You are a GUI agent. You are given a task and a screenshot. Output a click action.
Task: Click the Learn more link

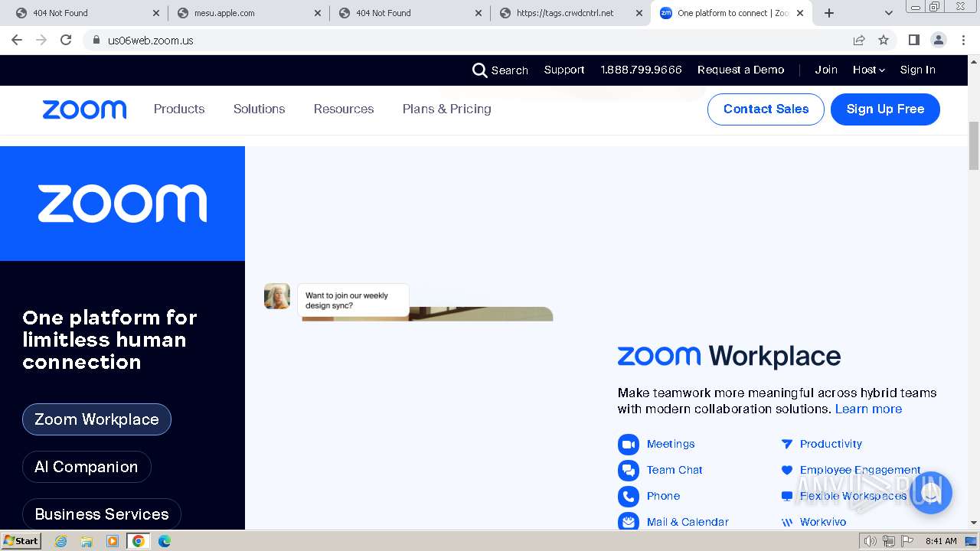coord(868,409)
